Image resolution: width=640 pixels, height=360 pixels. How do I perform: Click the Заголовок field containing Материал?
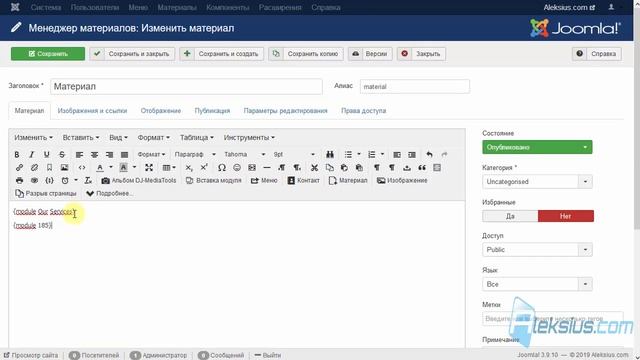click(x=186, y=87)
